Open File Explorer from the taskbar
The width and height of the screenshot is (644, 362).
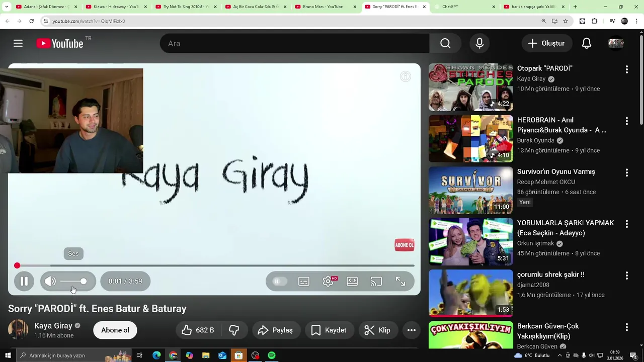pos(206,355)
